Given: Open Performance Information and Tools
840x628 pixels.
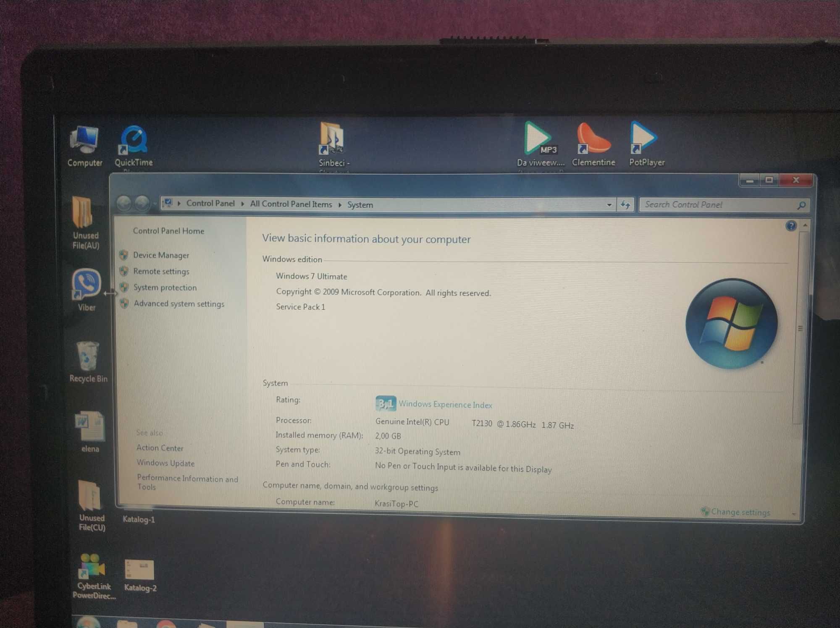Looking at the screenshot, I should [x=187, y=482].
